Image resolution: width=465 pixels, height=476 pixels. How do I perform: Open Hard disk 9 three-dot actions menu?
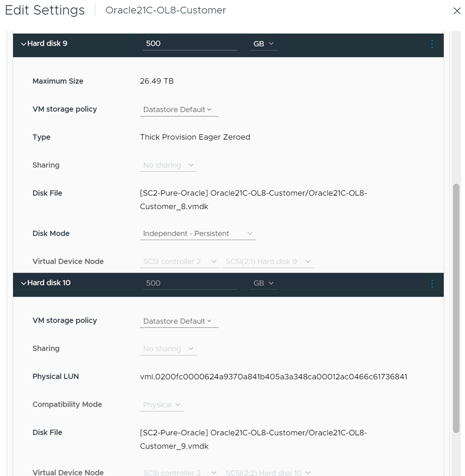click(432, 44)
